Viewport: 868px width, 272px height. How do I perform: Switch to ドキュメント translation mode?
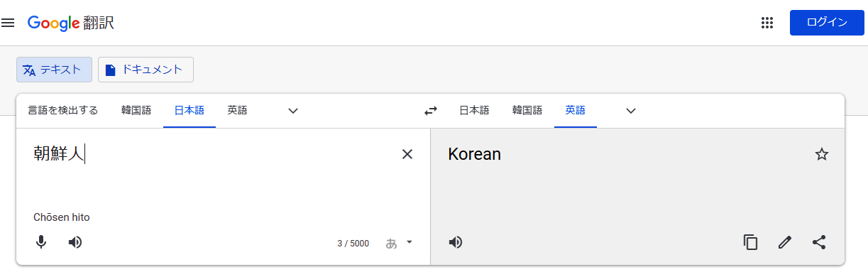point(145,70)
